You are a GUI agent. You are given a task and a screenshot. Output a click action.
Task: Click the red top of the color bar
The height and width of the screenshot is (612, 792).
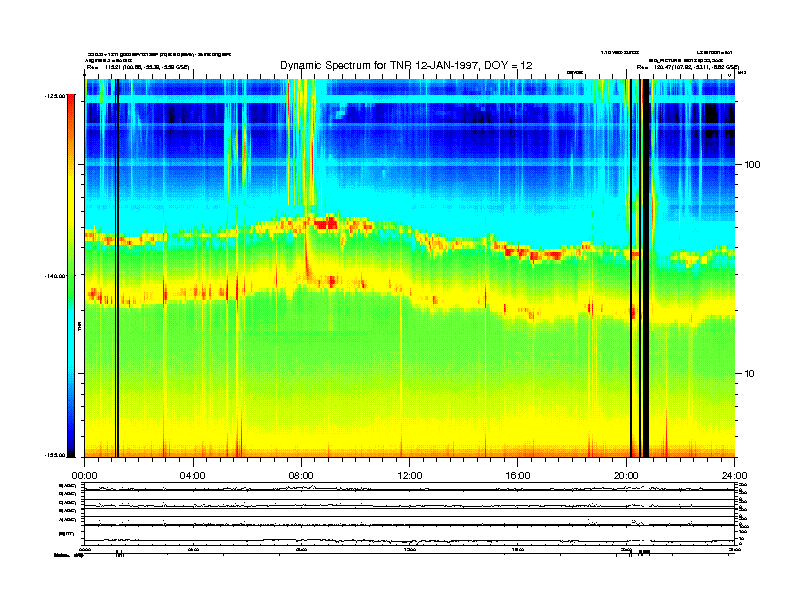(x=71, y=101)
